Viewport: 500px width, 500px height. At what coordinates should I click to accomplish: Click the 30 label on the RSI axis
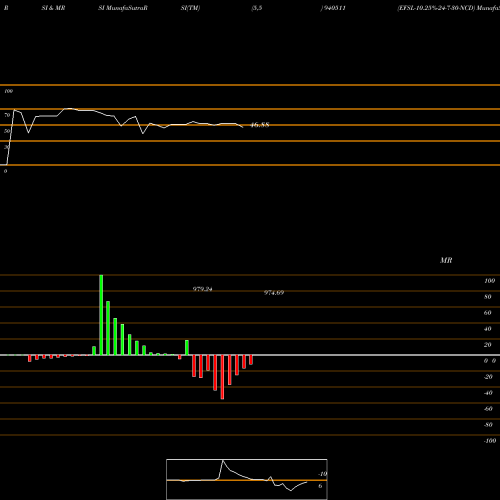coord(7,147)
